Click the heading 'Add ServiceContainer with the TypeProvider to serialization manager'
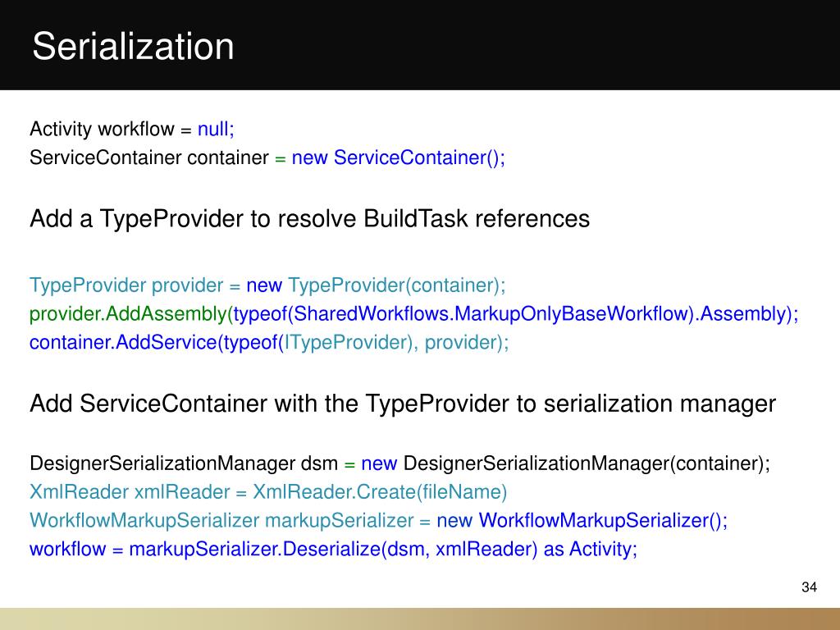 [x=402, y=404]
